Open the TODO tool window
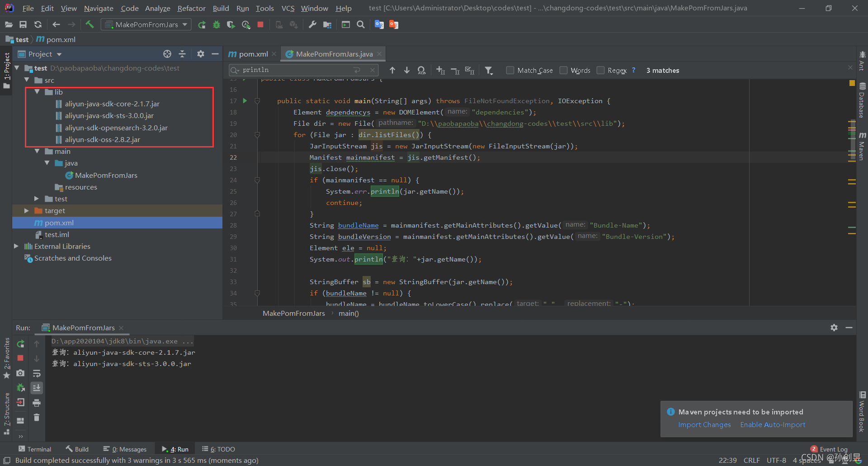 click(218, 449)
